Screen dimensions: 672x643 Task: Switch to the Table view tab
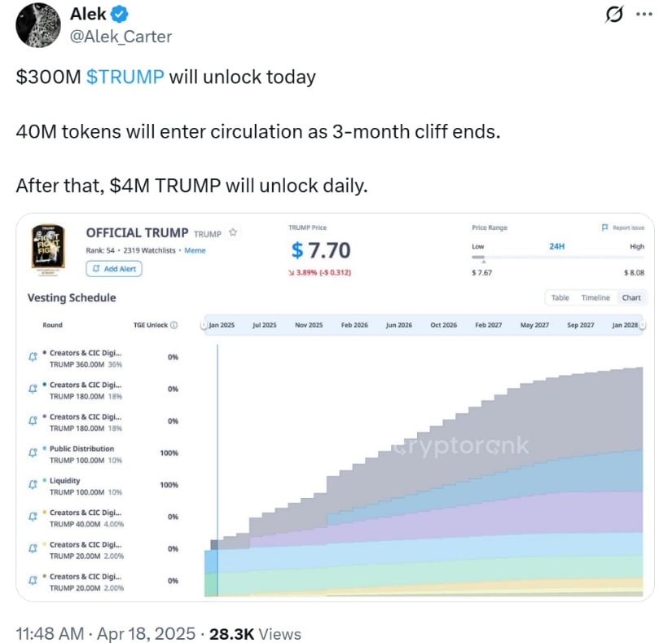pyautogui.click(x=560, y=297)
